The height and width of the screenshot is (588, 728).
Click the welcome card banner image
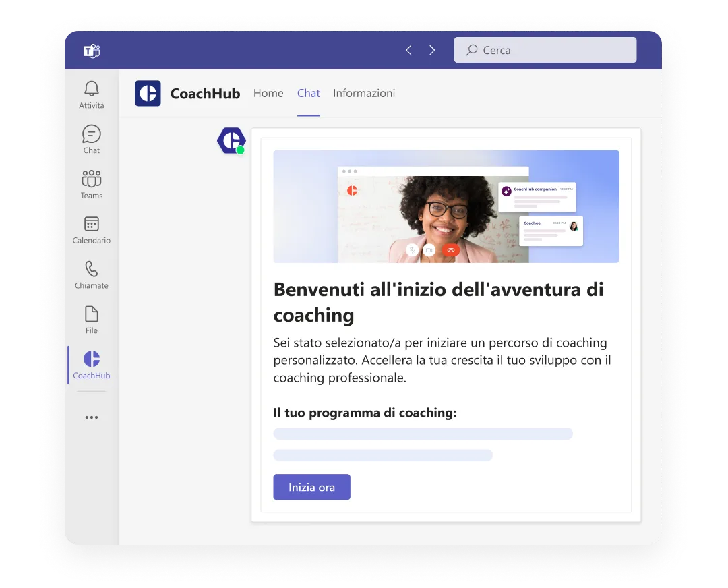coord(446,206)
